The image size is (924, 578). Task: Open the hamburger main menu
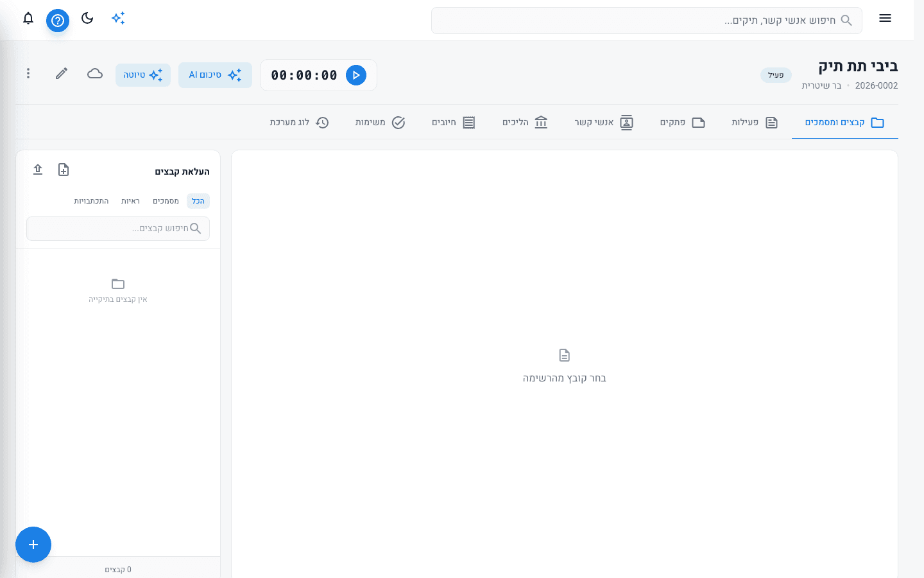point(885,19)
